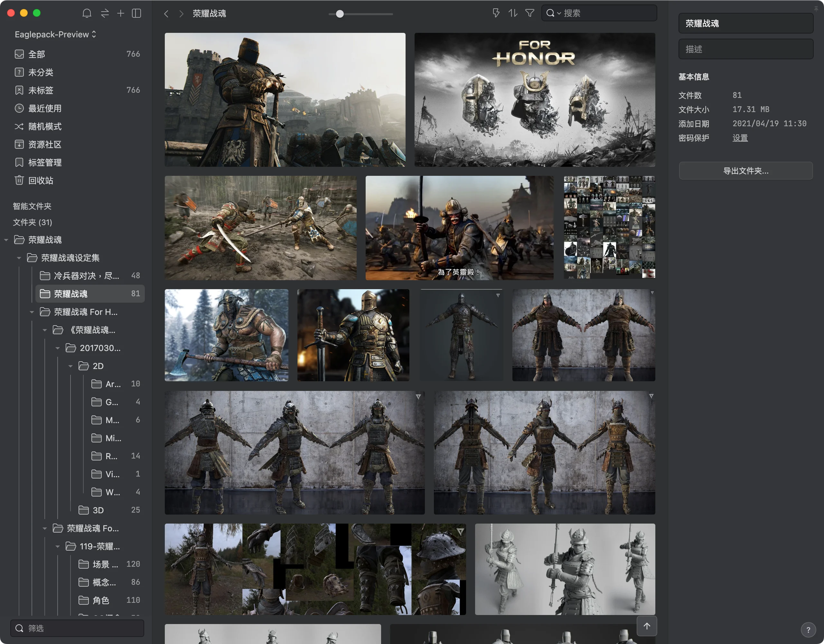
Task: Open the notifications bell icon
Action: click(87, 14)
